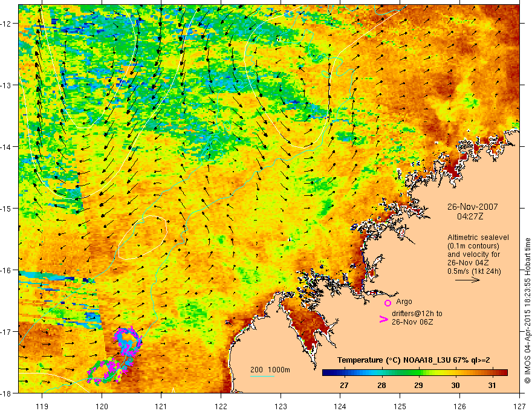Click the IMOS copyright timestamp text
Viewport: 532px width, 411px height.
click(527, 311)
